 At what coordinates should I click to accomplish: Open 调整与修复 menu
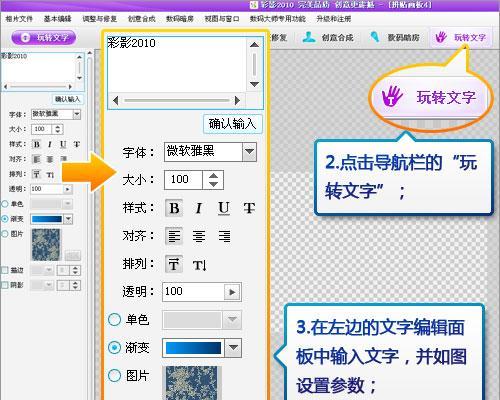[99, 19]
